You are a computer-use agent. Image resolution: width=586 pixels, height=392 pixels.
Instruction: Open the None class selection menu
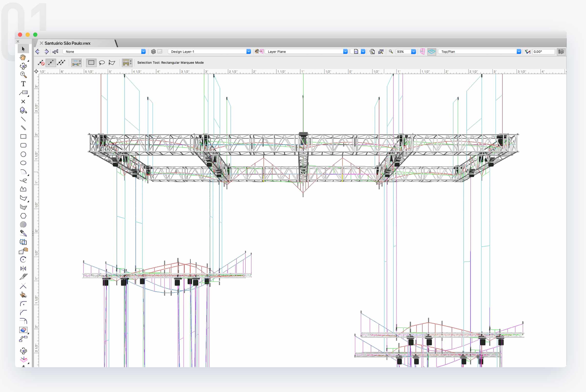(x=104, y=52)
